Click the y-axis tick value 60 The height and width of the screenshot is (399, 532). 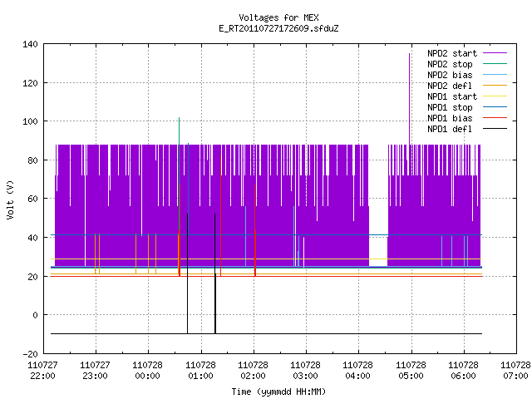click(32, 199)
